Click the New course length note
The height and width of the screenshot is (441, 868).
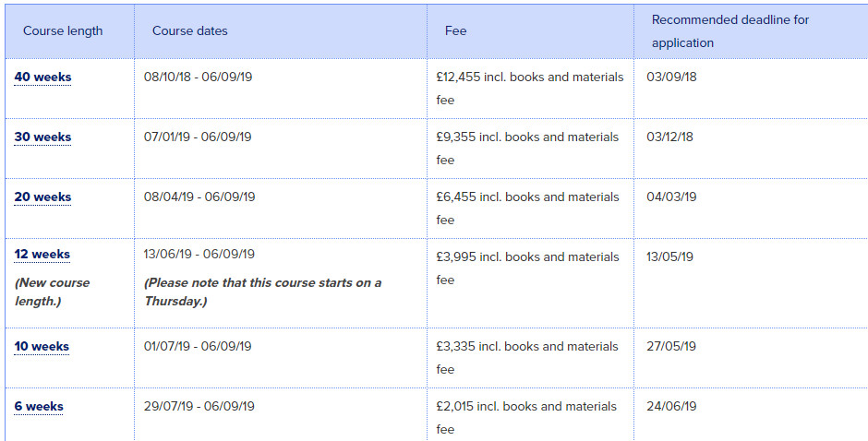pos(52,292)
